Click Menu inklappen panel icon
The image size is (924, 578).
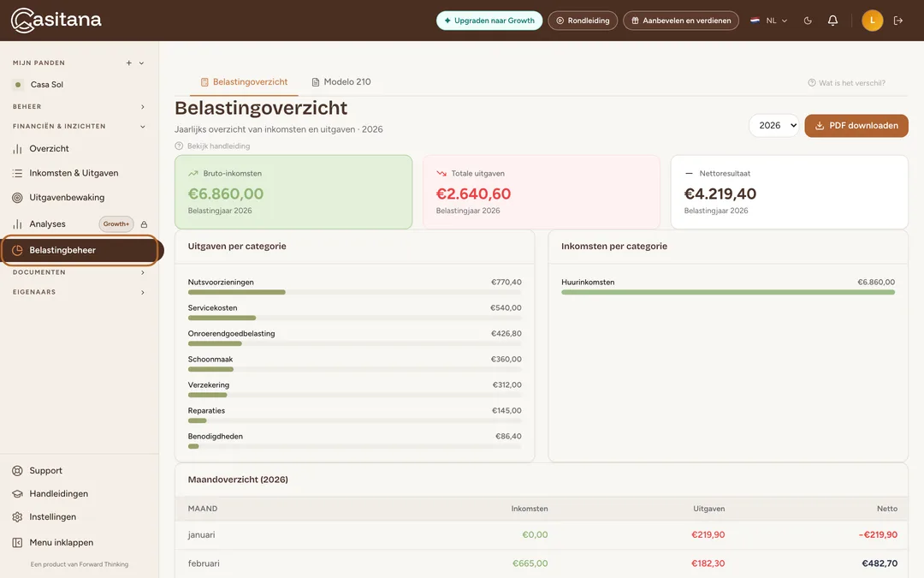click(x=18, y=543)
